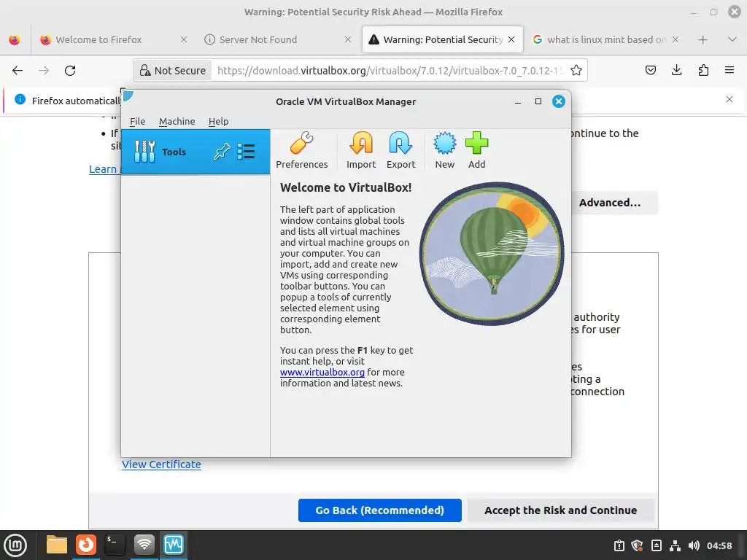Click the wireless app taskbar icon
The height and width of the screenshot is (560, 747).
click(x=144, y=545)
